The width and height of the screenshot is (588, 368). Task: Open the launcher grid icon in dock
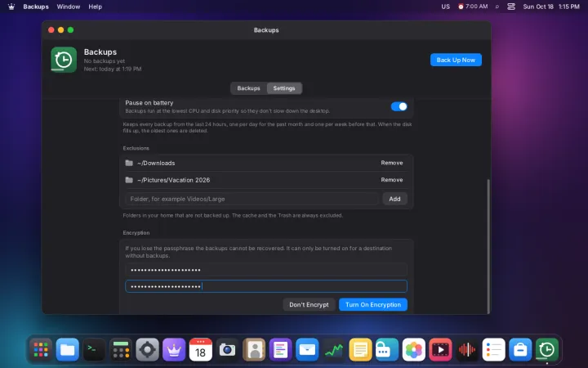[x=41, y=350]
